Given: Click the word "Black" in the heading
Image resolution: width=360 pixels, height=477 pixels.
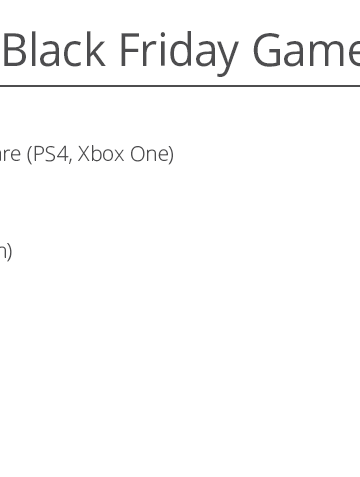Looking at the screenshot, I should [x=54, y=49].
